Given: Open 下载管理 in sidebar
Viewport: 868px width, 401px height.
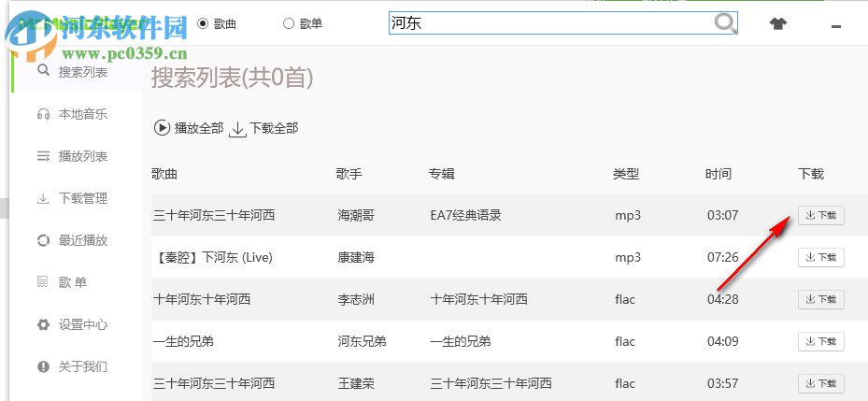Looking at the screenshot, I should pyautogui.click(x=72, y=198).
